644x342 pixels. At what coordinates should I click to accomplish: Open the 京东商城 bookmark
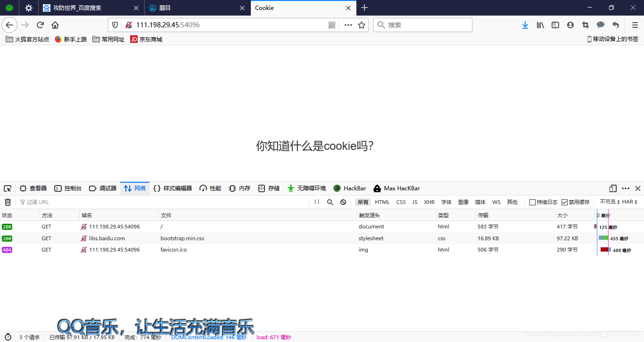pyautogui.click(x=146, y=40)
